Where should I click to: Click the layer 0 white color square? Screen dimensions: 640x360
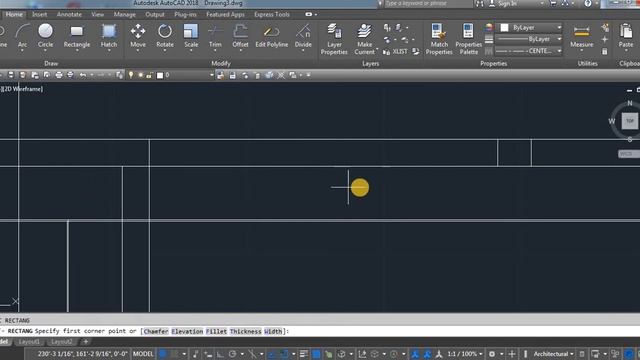(160, 75)
